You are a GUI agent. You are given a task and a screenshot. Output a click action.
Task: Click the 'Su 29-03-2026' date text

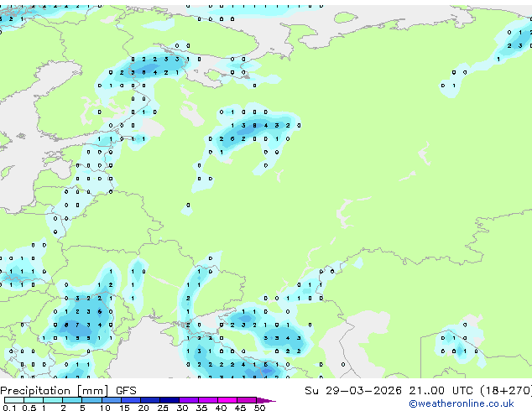(353, 391)
